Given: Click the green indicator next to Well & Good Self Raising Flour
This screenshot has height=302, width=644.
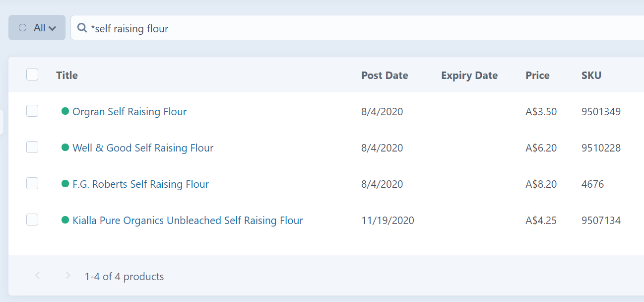Looking at the screenshot, I should [64, 147].
